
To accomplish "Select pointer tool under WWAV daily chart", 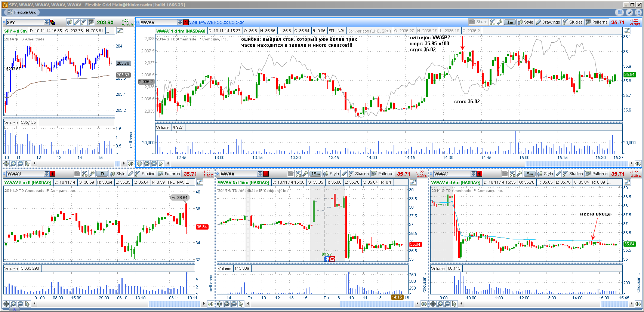I will click(27, 304).
